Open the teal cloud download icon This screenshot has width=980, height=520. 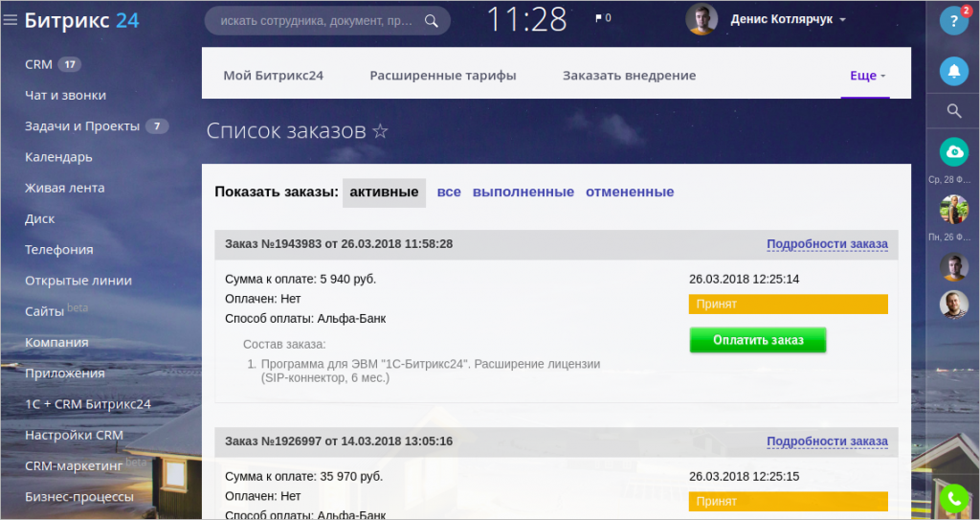[x=954, y=151]
